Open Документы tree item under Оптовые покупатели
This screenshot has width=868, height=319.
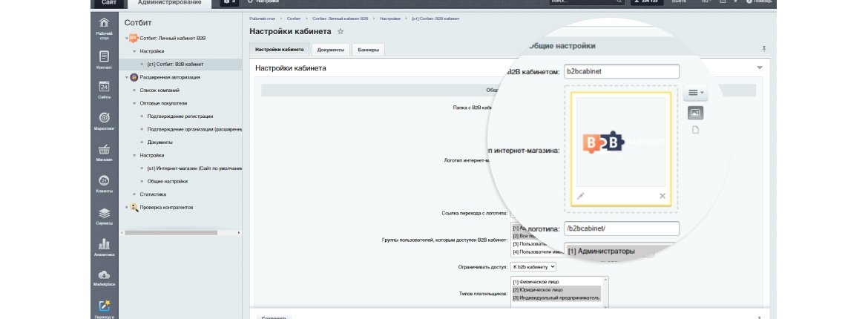(x=160, y=142)
